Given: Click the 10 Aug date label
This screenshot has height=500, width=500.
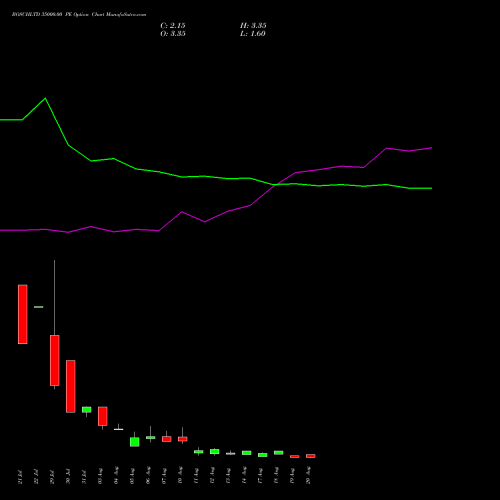Looking at the screenshot, I should tap(180, 476).
